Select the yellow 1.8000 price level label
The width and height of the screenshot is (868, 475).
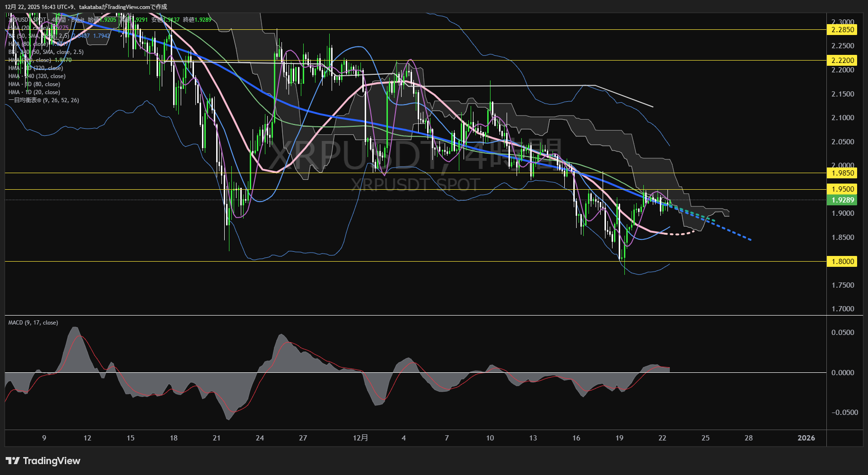pos(842,262)
